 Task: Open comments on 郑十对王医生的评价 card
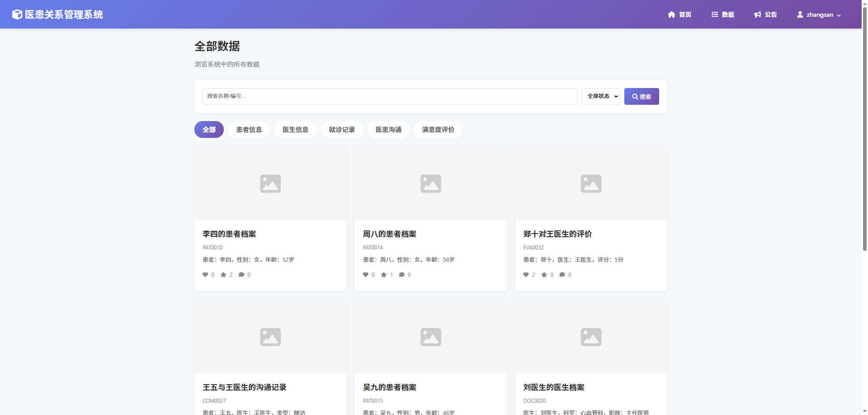pyautogui.click(x=562, y=274)
